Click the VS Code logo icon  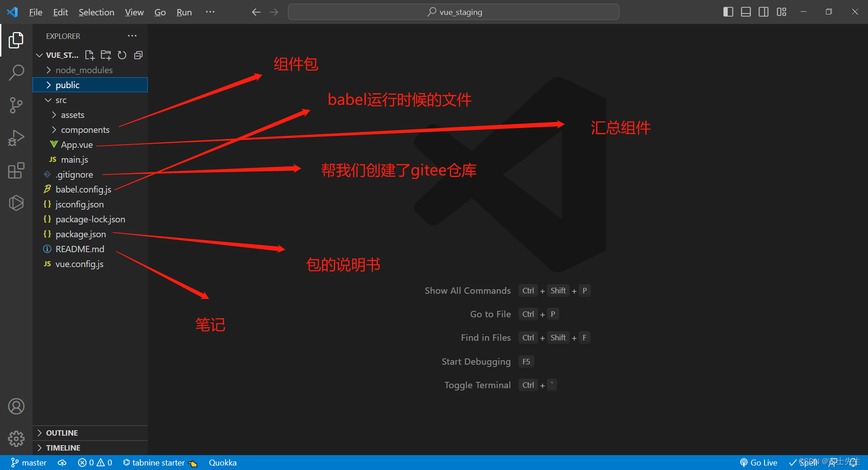13,12
